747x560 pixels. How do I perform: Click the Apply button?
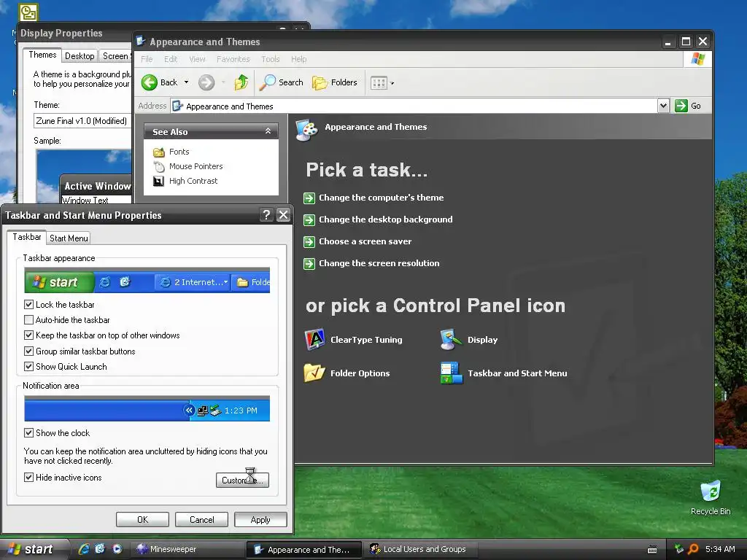(x=260, y=519)
